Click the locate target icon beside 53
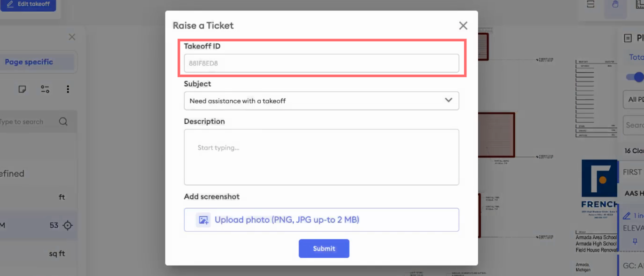 (x=68, y=225)
